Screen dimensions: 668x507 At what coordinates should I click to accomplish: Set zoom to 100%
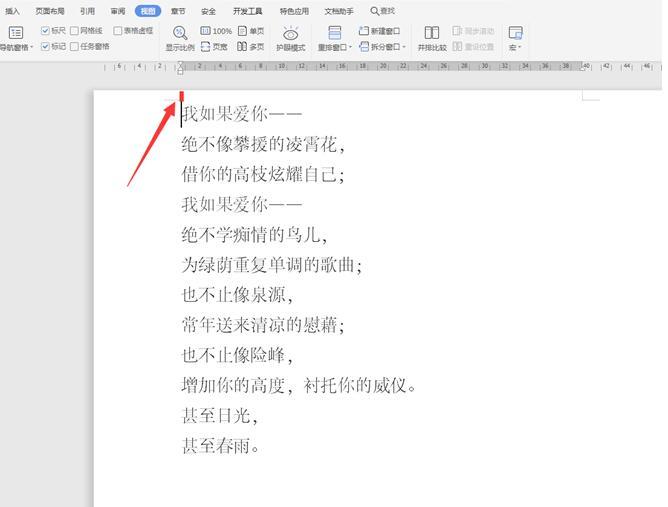(x=216, y=31)
